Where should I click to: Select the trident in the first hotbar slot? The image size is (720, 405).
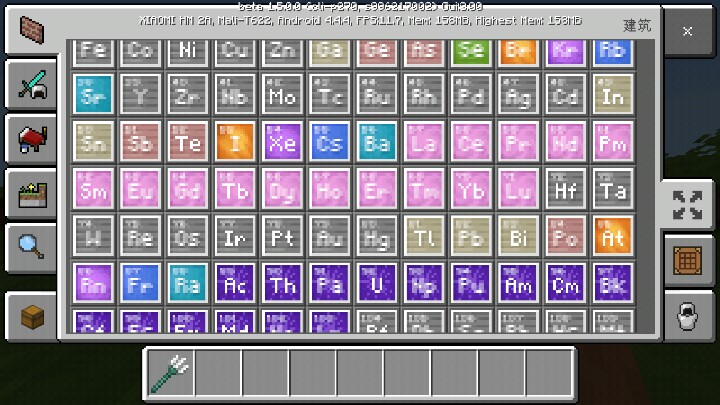(x=170, y=373)
